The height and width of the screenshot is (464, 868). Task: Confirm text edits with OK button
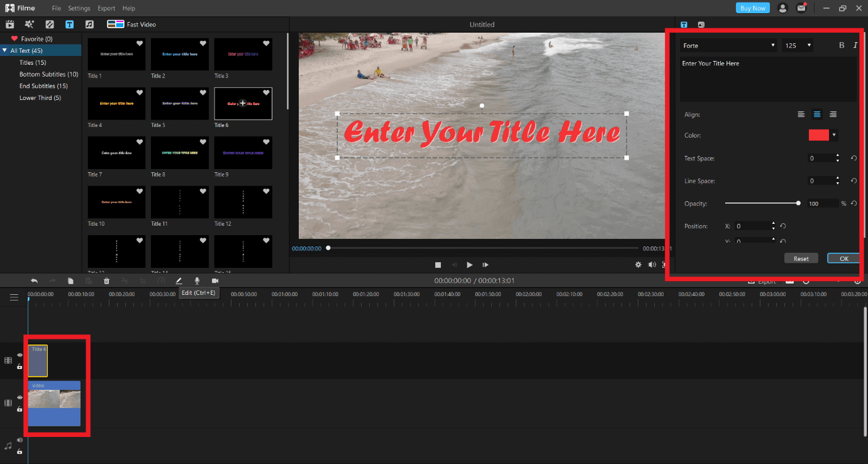pos(843,258)
